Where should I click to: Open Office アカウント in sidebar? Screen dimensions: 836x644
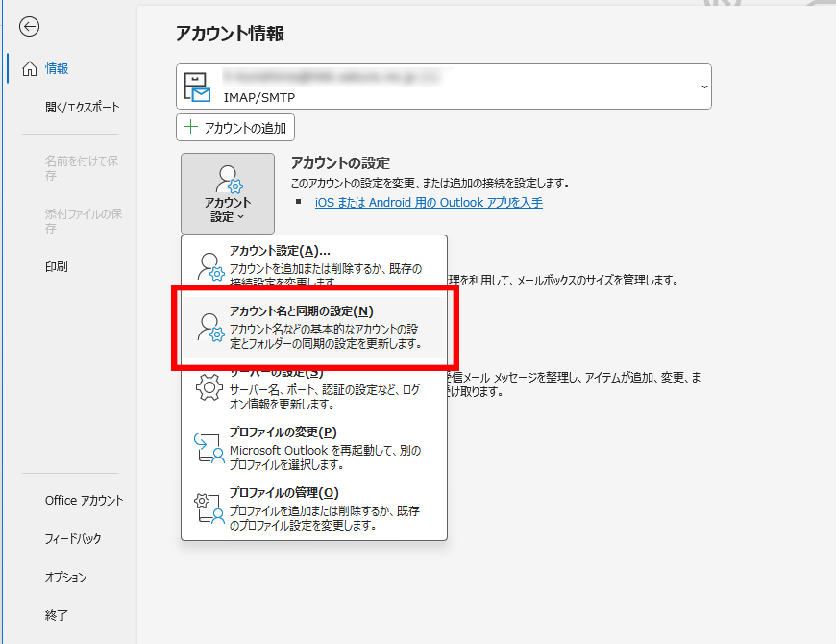pyautogui.click(x=84, y=500)
